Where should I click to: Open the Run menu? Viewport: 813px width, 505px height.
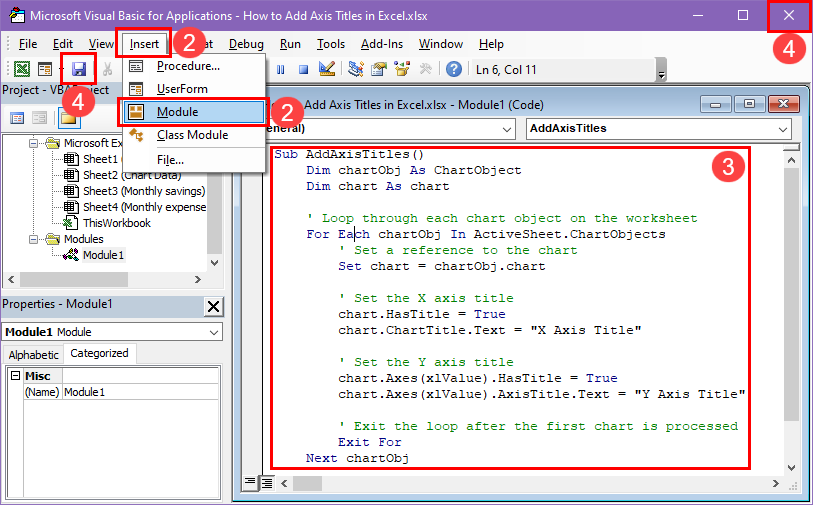click(x=290, y=44)
